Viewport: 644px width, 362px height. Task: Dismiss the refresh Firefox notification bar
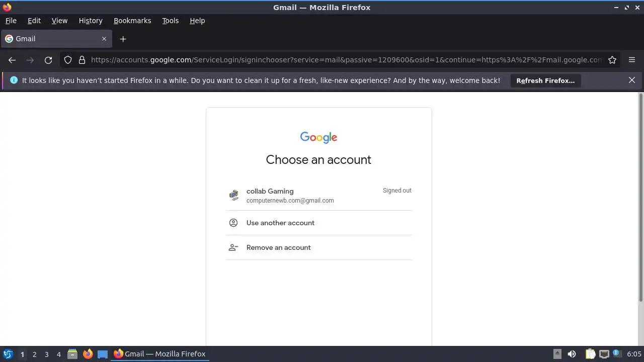tap(632, 80)
